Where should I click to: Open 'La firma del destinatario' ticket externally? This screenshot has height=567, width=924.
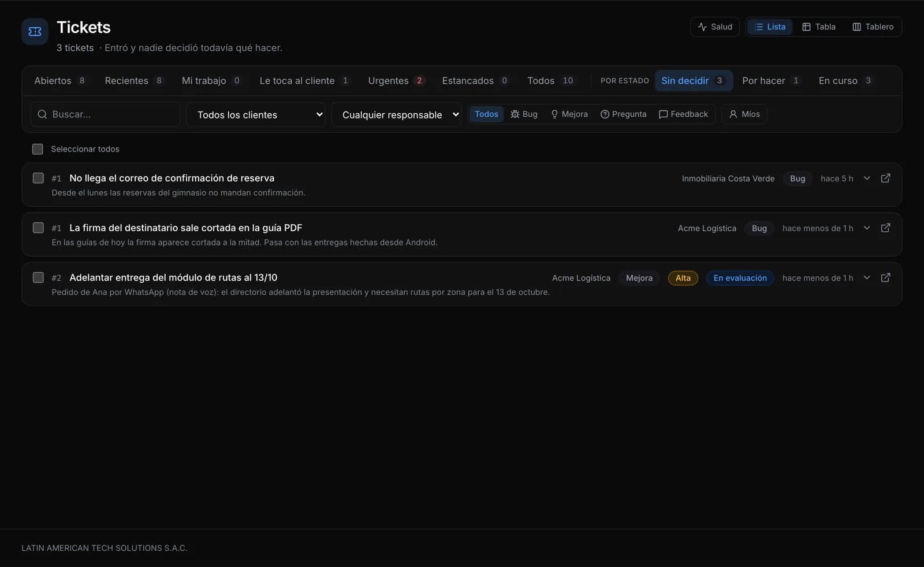tap(885, 228)
